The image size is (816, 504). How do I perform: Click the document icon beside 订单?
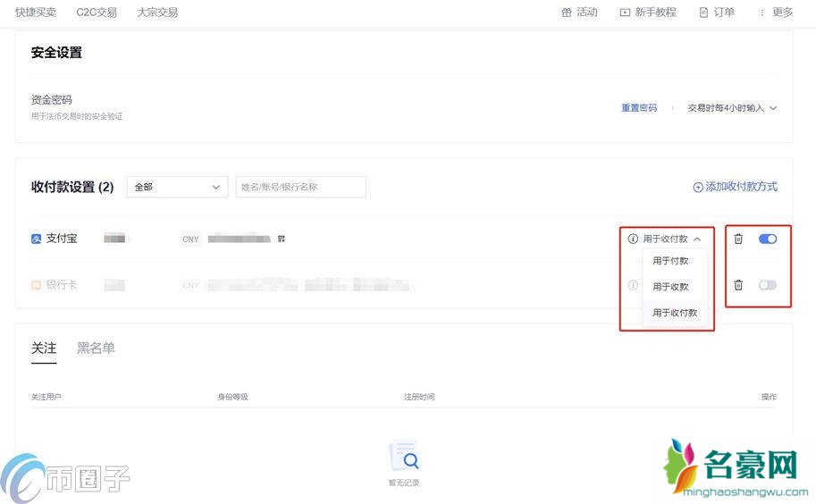click(703, 13)
